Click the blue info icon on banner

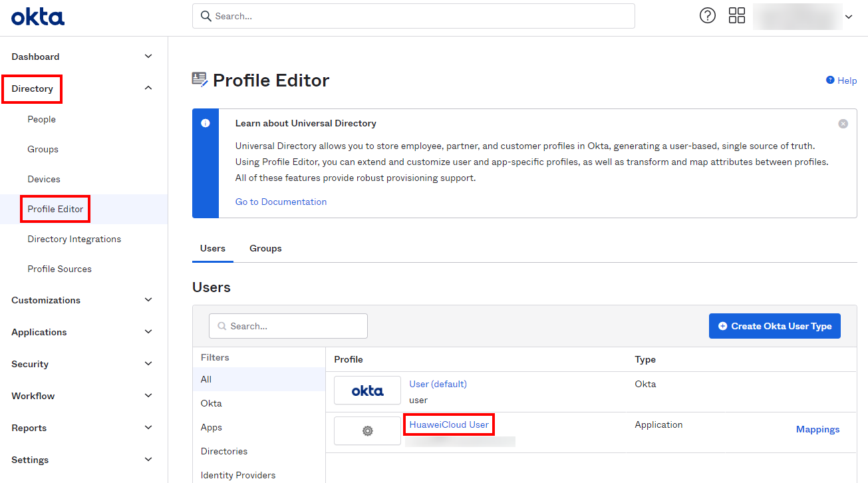point(206,124)
